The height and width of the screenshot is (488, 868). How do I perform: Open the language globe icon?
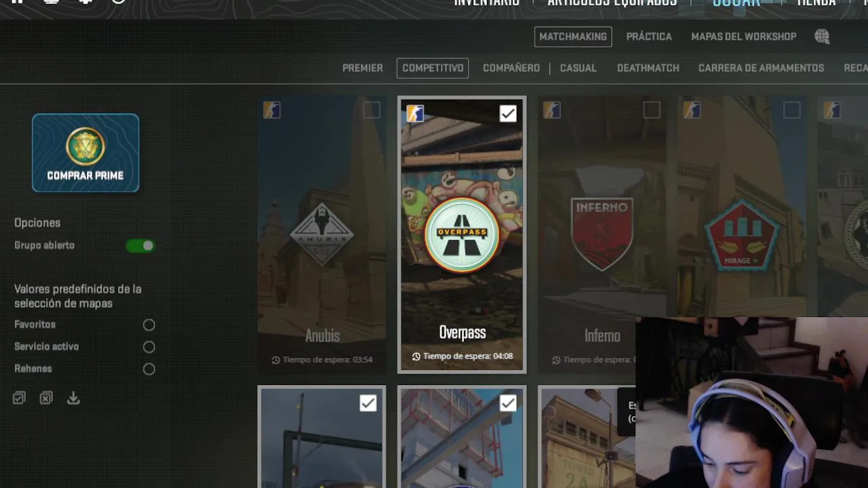[822, 37]
